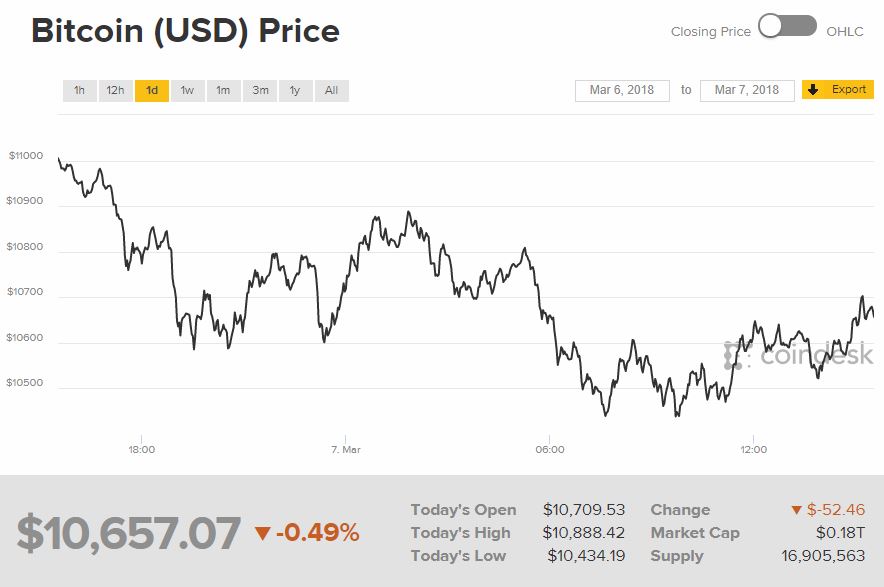Select the 1h time range
This screenshot has width=884, height=587.
click(x=79, y=91)
